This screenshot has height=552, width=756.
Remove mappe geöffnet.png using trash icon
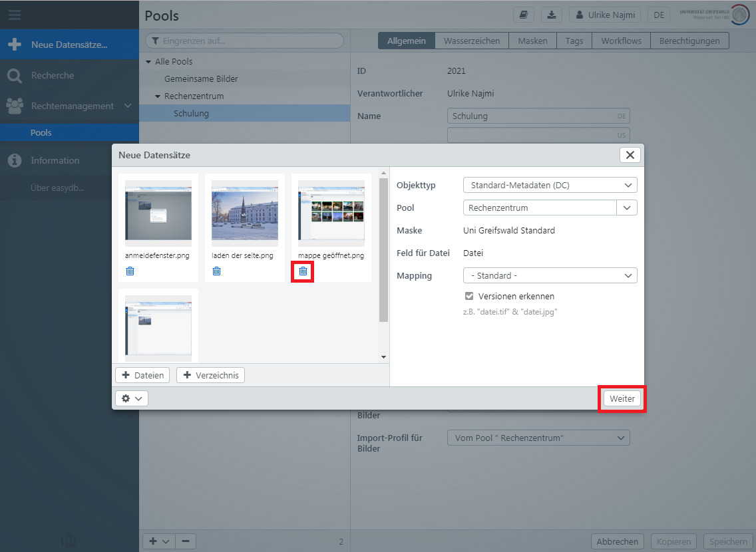(x=303, y=271)
